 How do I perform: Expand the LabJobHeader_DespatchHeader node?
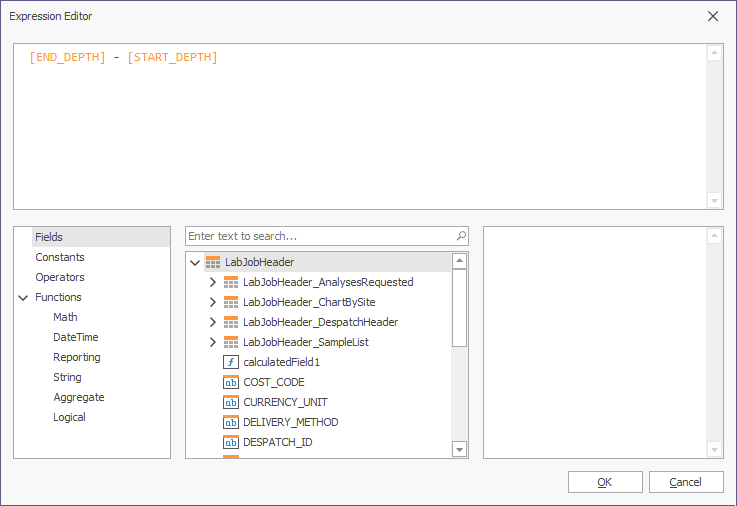(212, 322)
